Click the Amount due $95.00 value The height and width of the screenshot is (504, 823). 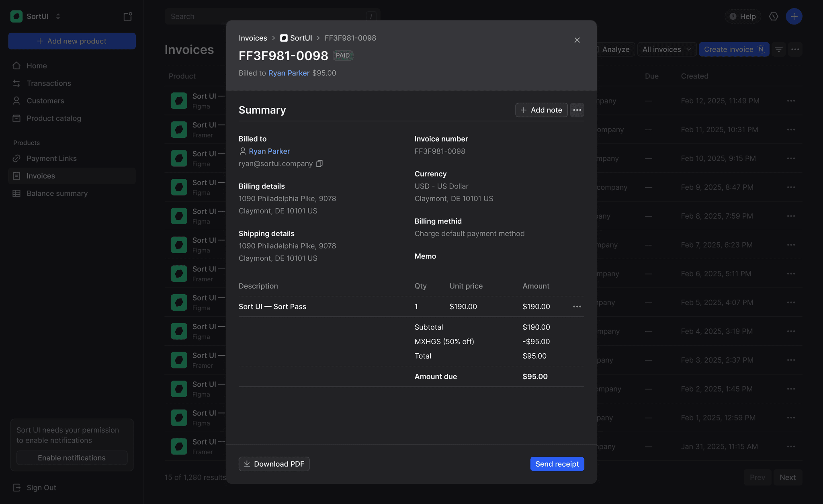(x=535, y=377)
